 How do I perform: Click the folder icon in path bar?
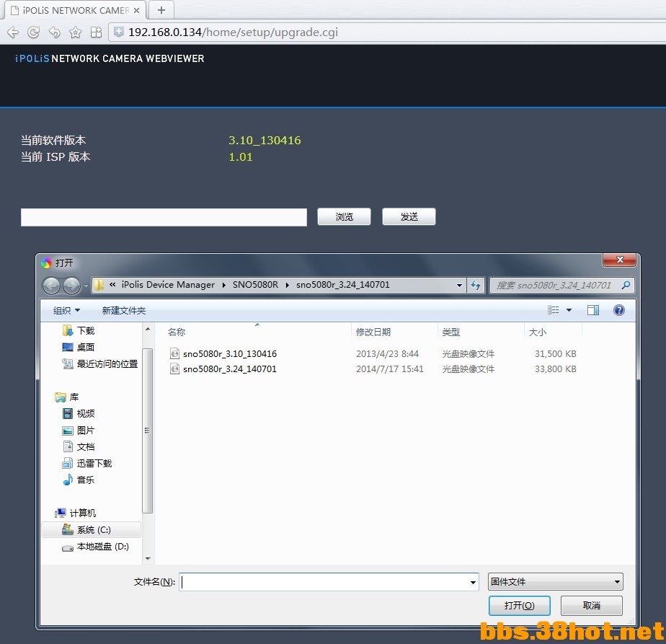[x=99, y=285]
